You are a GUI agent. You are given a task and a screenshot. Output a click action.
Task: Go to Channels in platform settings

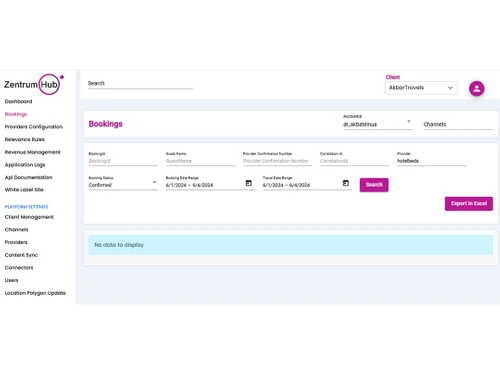(x=17, y=230)
